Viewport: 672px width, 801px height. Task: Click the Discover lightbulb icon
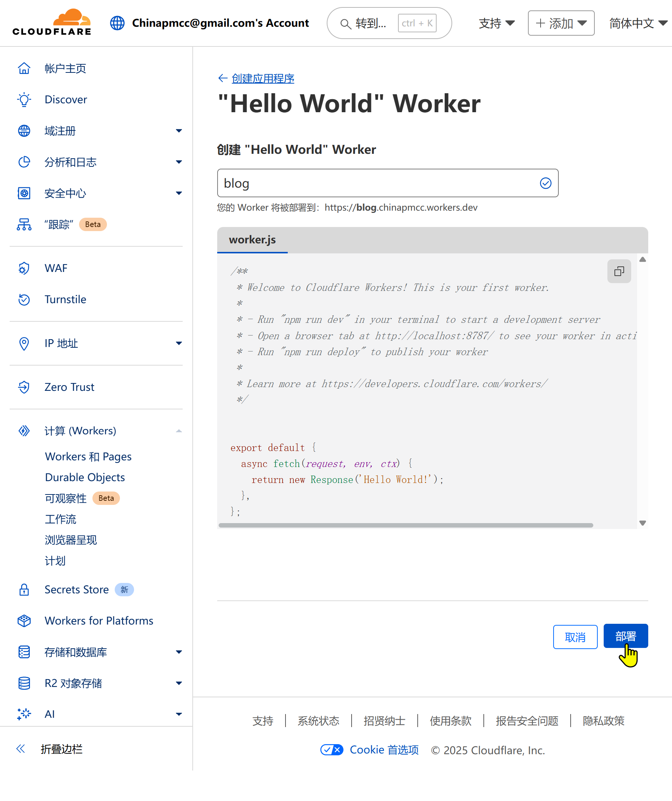pyautogui.click(x=24, y=100)
